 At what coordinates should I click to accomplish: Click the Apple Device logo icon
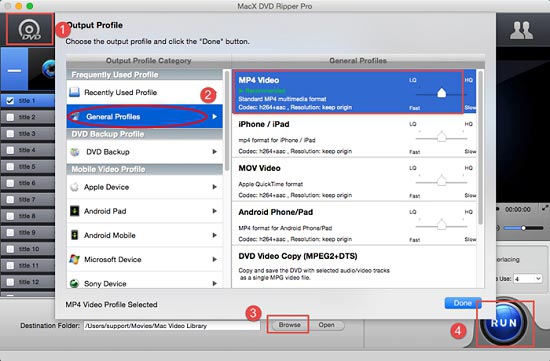coord(74,187)
